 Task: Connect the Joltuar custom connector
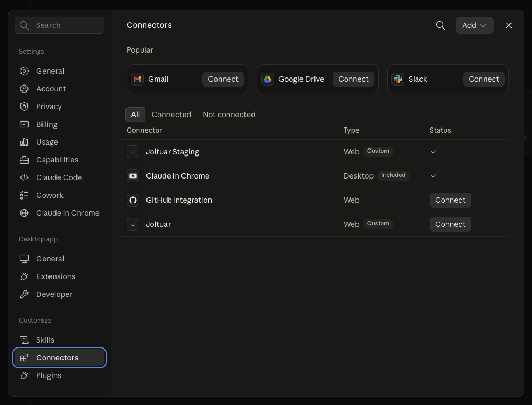(450, 224)
